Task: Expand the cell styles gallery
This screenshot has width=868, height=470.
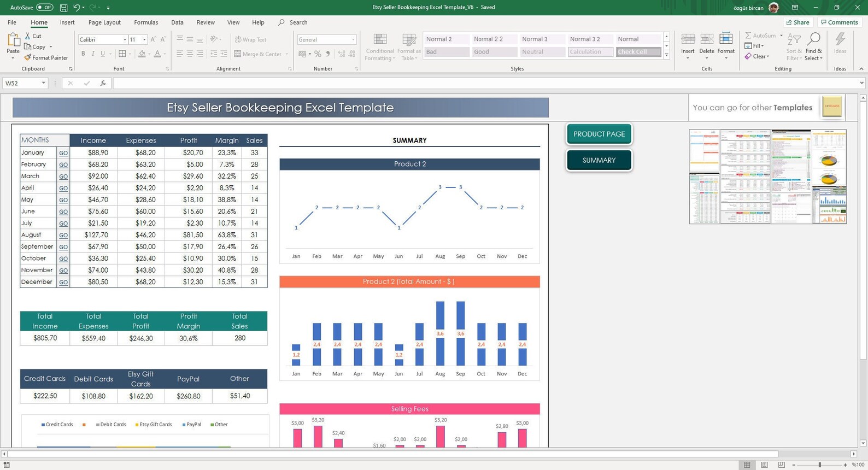Action: pyautogui.click(x=666, y=55)
